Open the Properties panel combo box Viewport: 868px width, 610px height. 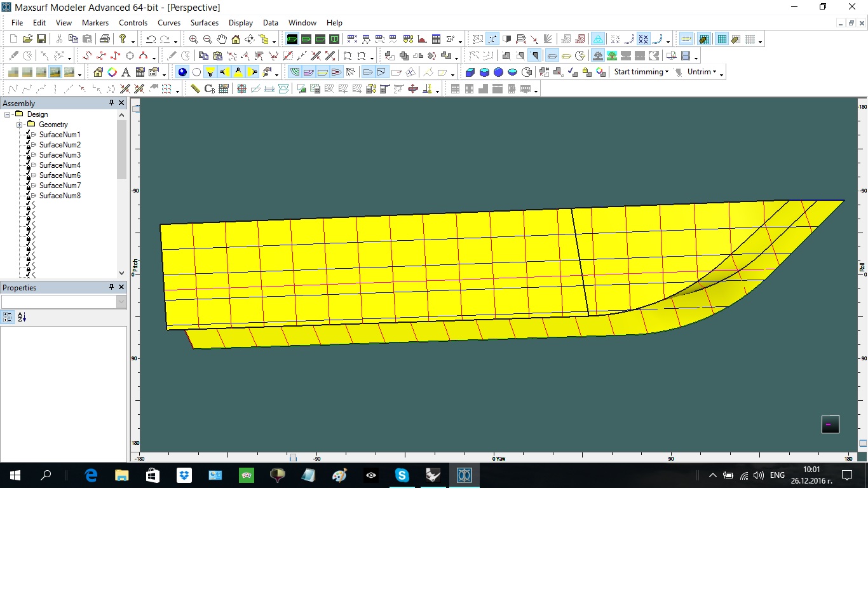tap(121, 302)
